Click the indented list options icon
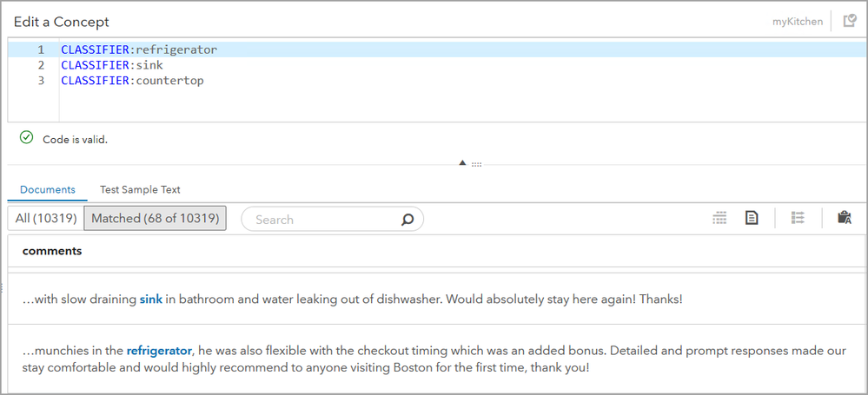 click(798, 219)
